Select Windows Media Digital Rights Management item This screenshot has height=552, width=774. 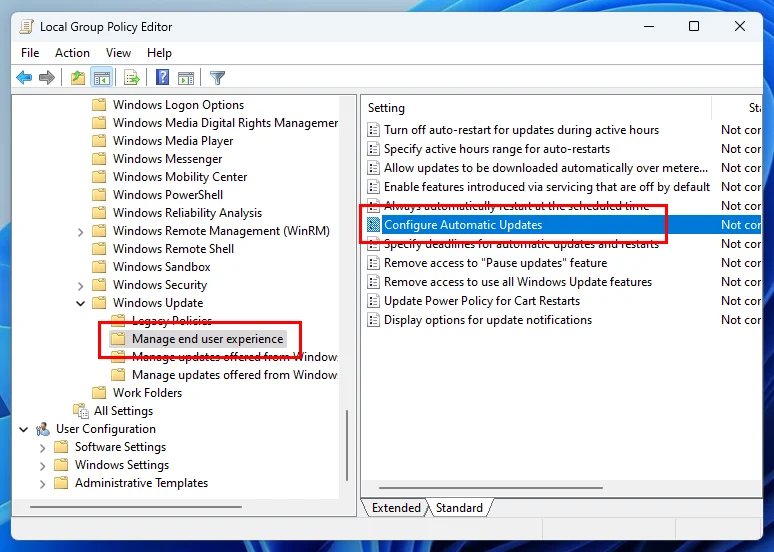(x=225, y=122)
